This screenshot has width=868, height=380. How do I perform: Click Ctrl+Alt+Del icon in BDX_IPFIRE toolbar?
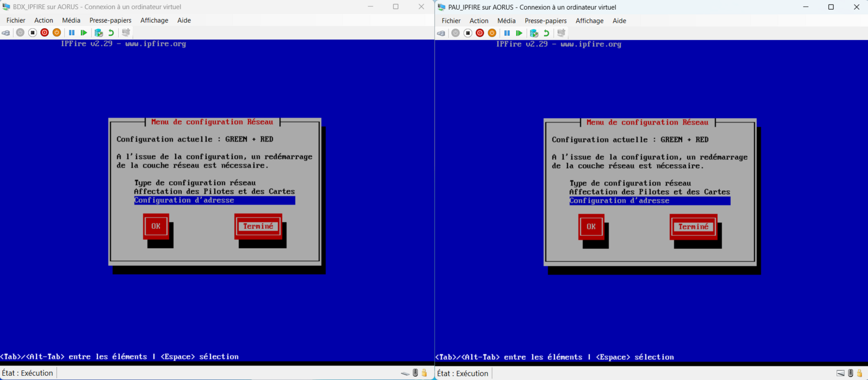(6, 33)
